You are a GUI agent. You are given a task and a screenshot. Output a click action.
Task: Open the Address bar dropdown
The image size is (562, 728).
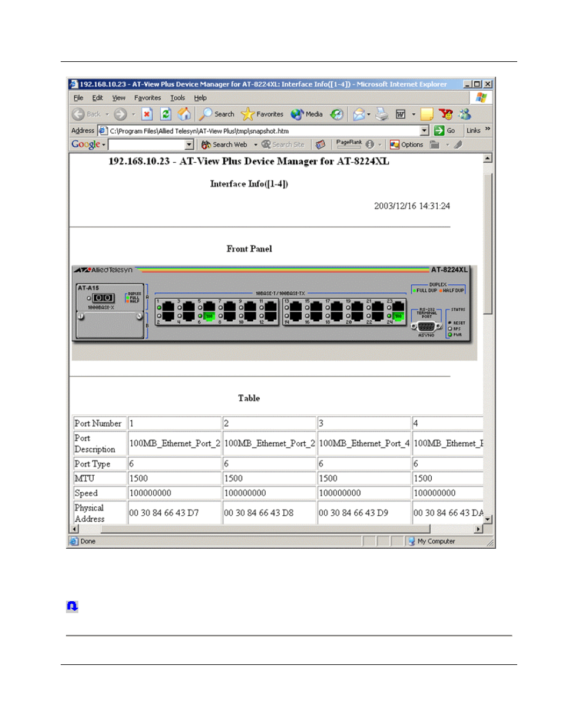(x=424, y=131)
